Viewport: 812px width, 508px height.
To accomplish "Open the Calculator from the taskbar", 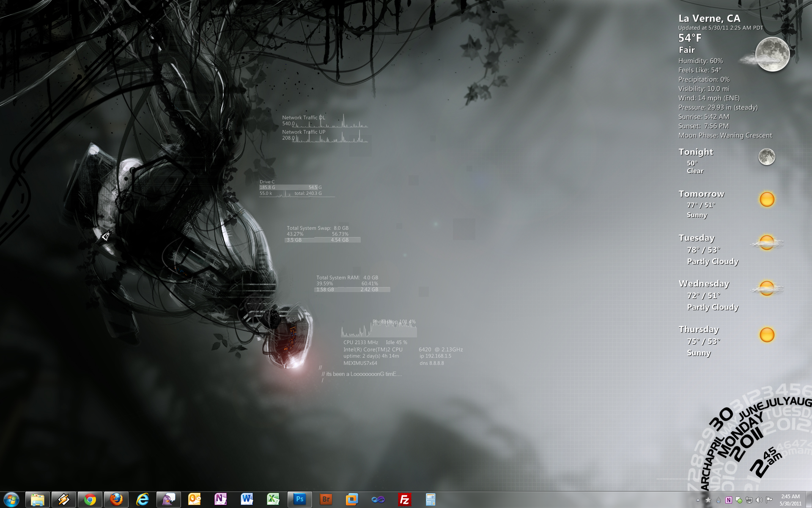I will [431, 500].
